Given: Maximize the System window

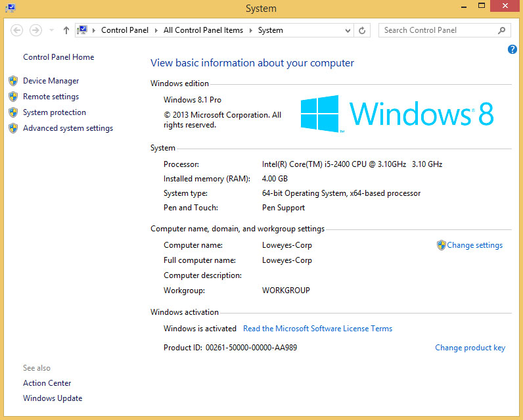Looking at the screenshot, I should 482,6.
